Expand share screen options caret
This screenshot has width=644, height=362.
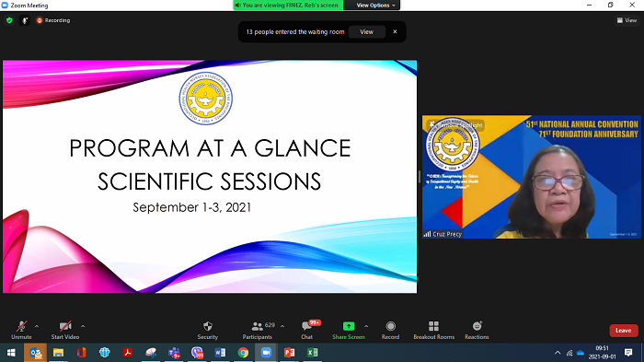pos(366,326)
